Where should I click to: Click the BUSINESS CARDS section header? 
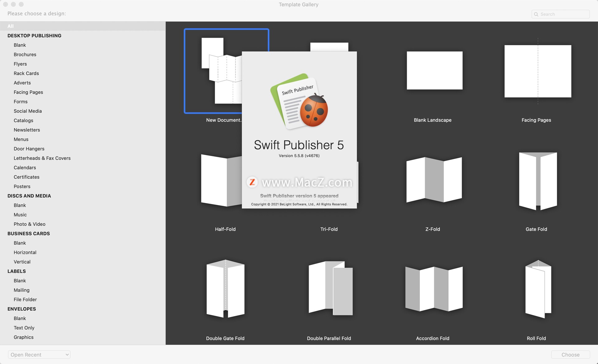click(28, 234)
